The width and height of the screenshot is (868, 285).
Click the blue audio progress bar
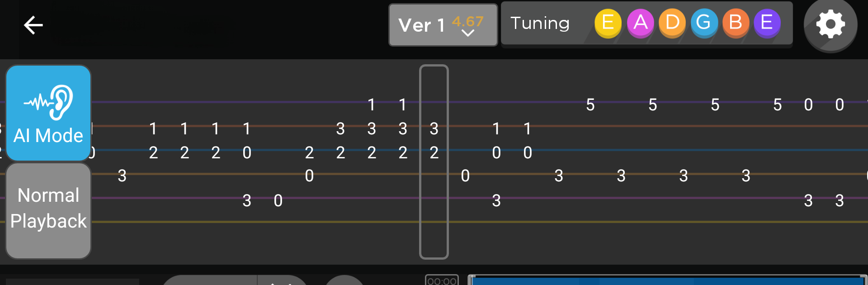click(667, 280)
